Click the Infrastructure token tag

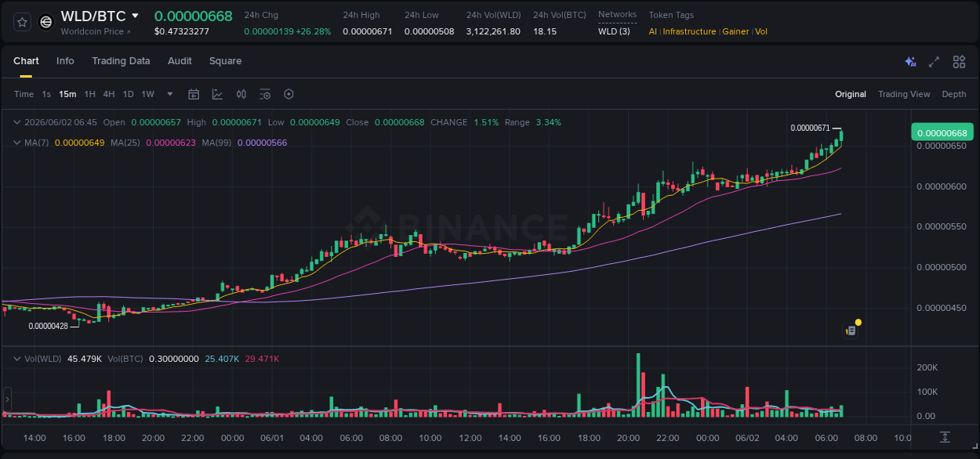pos(689,31)
